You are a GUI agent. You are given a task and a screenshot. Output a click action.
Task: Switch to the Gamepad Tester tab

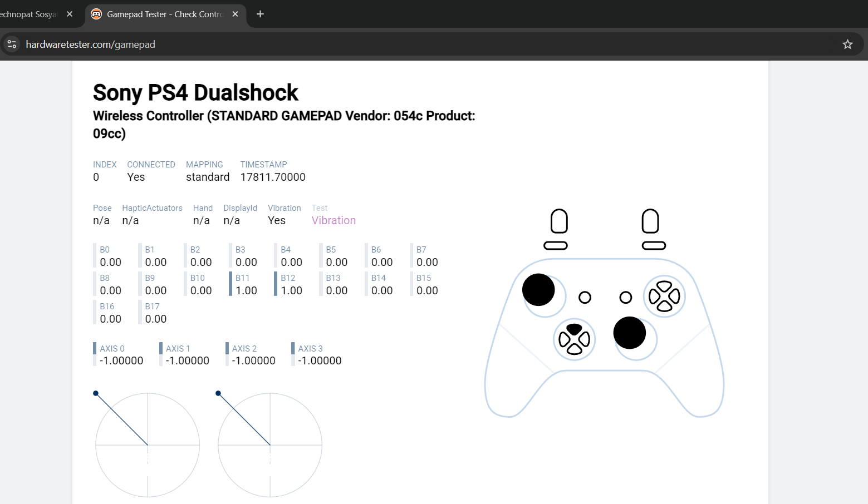pos(165,14)
